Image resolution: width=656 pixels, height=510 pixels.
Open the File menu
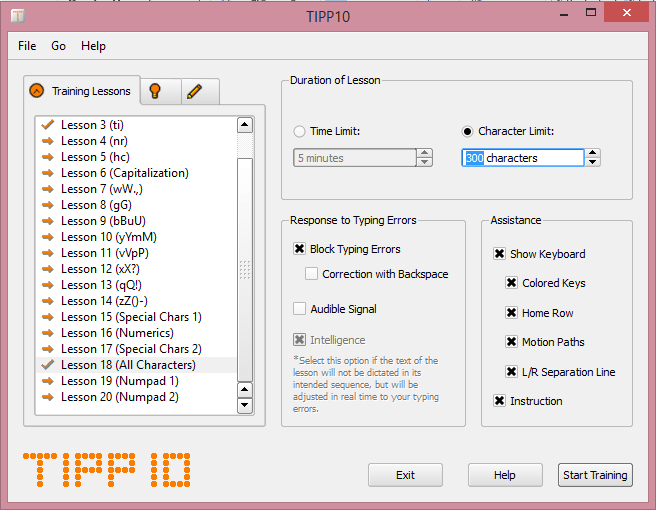click(x=27, y=46)
